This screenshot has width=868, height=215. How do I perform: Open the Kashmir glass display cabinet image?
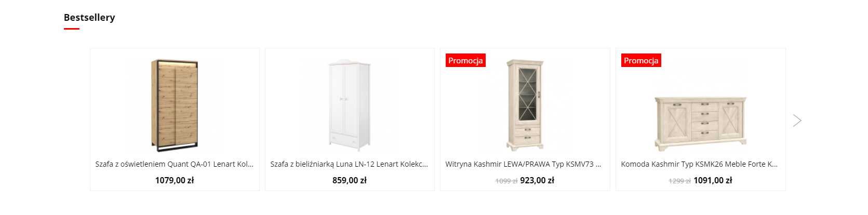coord(525,105)
